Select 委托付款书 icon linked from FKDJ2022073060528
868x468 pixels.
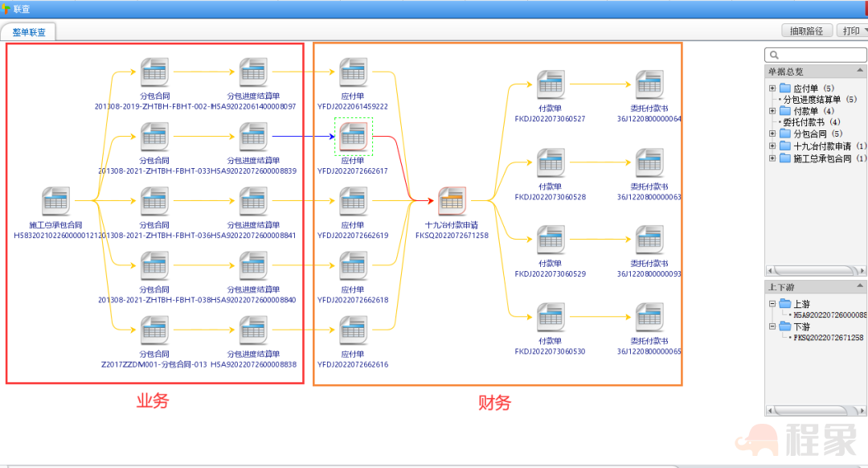point(649,162)
